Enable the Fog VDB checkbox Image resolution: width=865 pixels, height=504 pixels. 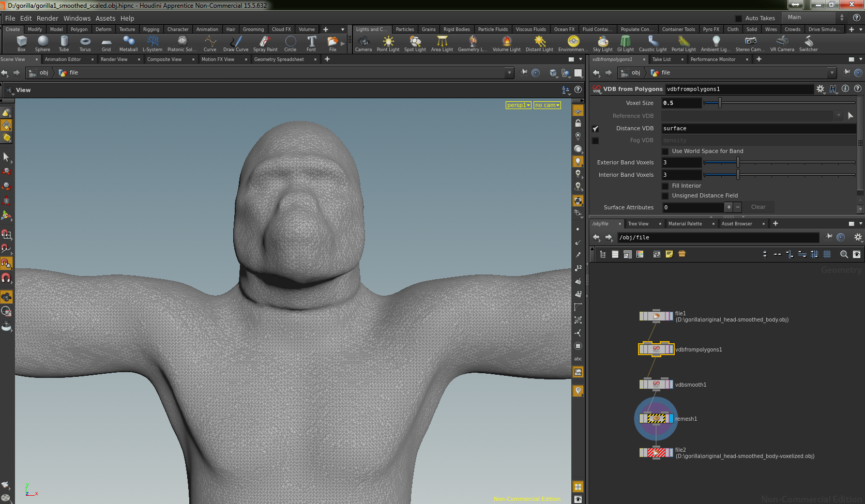click(x=596, y=141)
